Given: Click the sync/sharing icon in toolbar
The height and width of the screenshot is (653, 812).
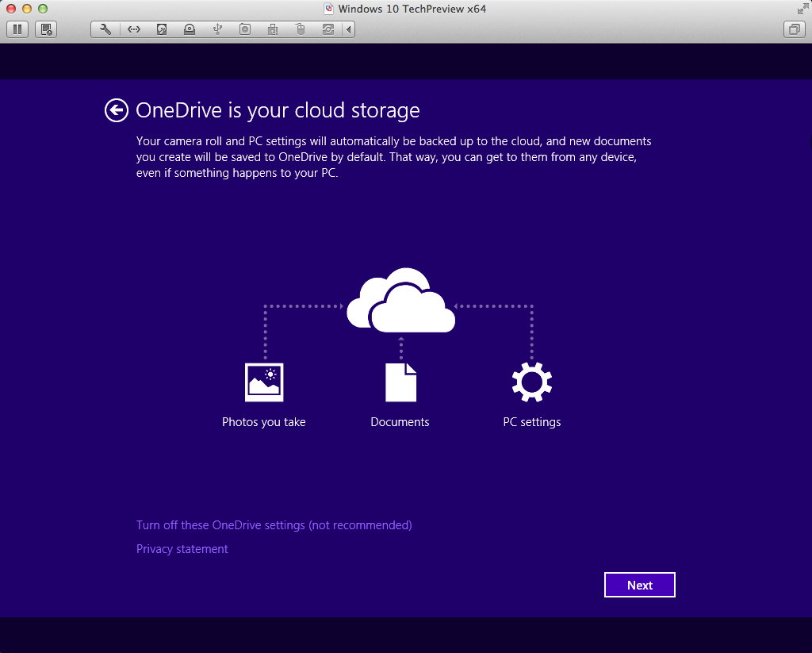Looking at the screenshot, I should [x=328, y=29].
